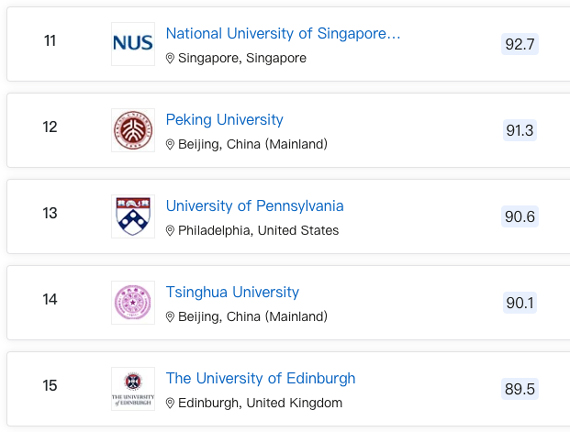Select the 91.3 score badge
The width and height of the screenshot is (570, 432).
click(x=520, y=130)
